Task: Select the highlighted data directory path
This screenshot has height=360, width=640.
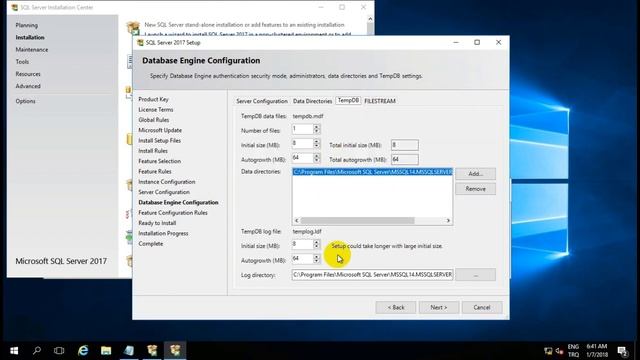Action: [x=372, y=172]
